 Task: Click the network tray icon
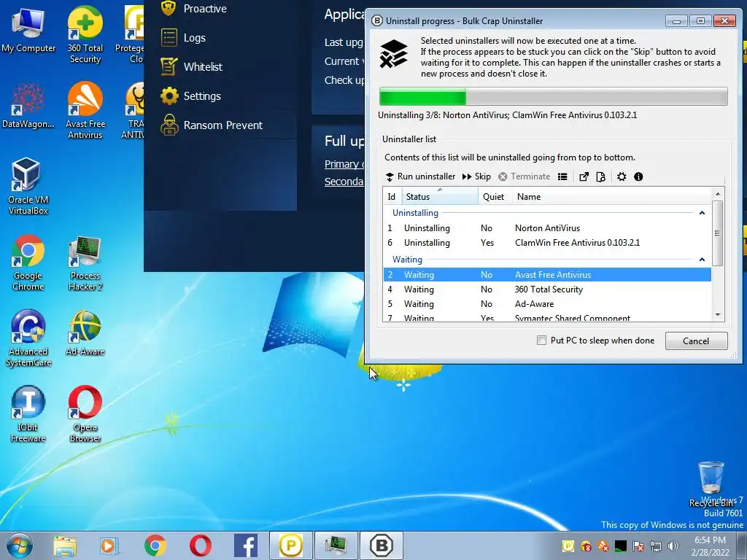(656, 546)
